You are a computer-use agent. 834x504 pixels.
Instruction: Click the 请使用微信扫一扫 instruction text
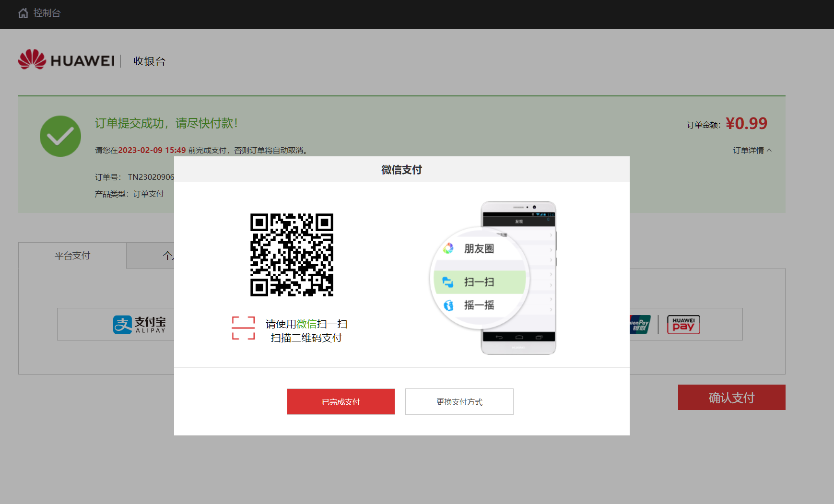(x=306, y=324)
